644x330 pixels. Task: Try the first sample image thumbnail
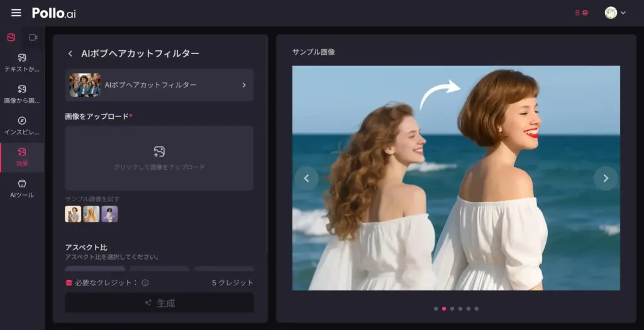[x=73, y=214]
